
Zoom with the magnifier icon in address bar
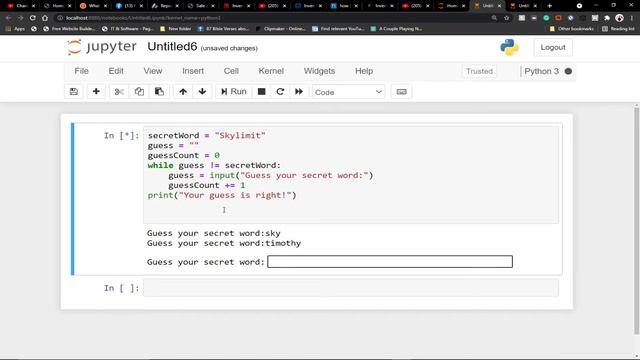tap(494, 18)
